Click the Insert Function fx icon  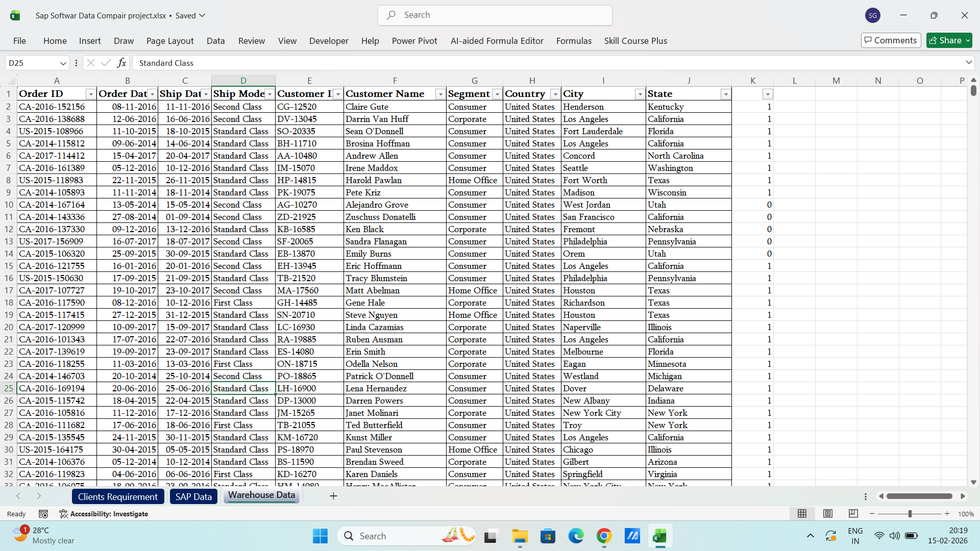pos(121,63)
